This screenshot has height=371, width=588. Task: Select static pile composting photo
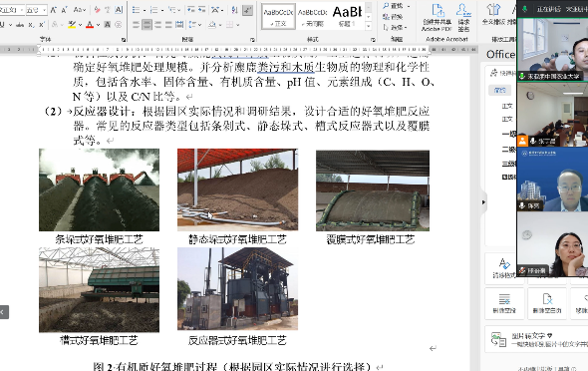click(x=238, y=189)
